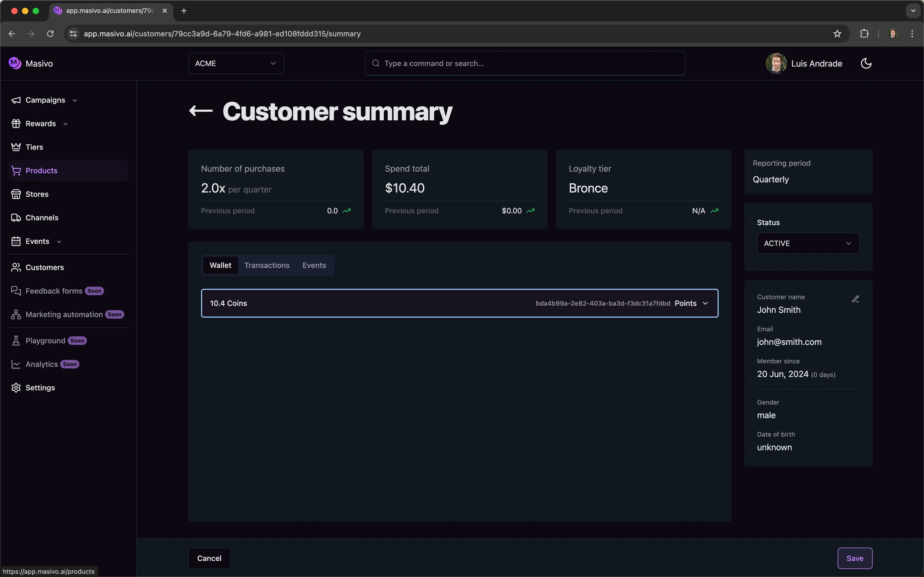924x577 pixels.
Task: Toggle dark mode with the moon icon
Action: coord(866,63)
